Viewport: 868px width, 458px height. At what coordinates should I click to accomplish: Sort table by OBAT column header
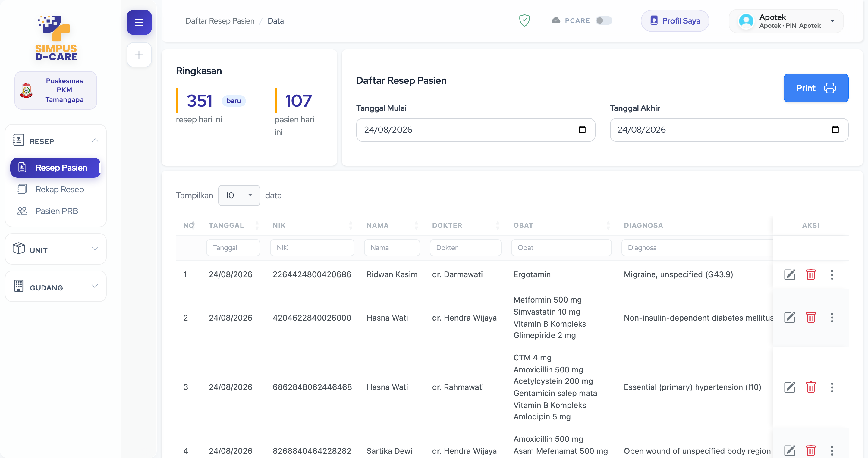[x=561, y=225]
